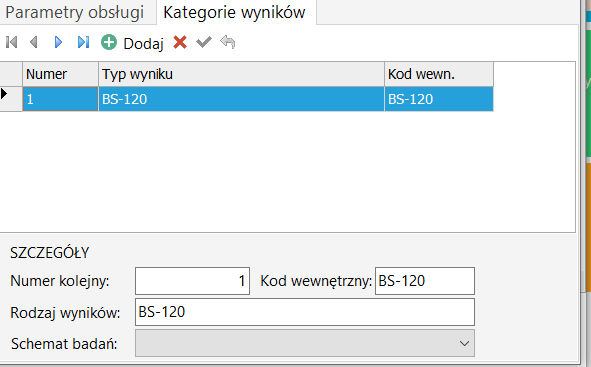Click the Typ wyniku column header

241,74
